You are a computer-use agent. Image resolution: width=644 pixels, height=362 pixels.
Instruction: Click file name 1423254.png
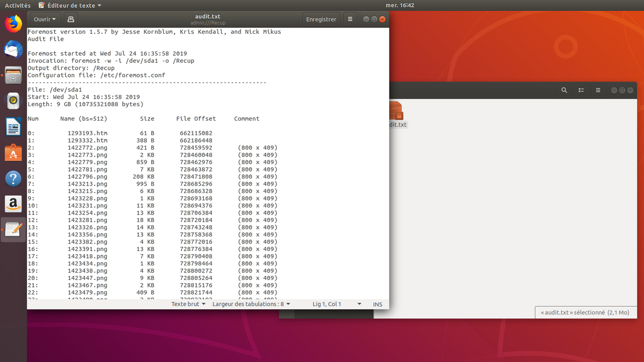[x=87, y=213]
